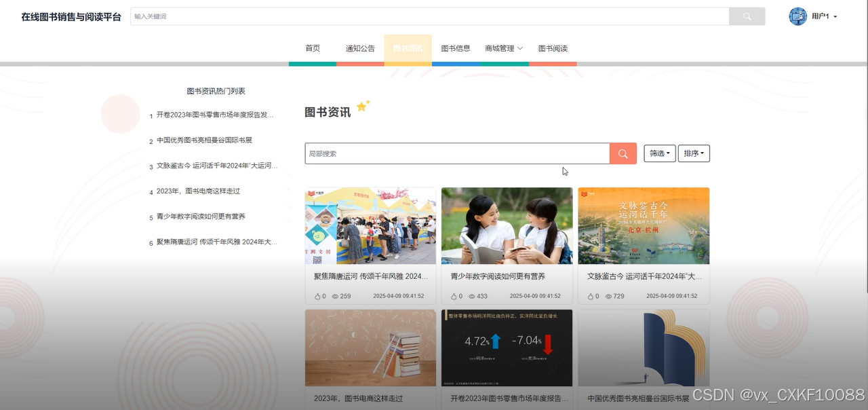868x410 pixels.
Task: Select the highlighted 图书资讯 tab
Action: (x=408, y=48)
